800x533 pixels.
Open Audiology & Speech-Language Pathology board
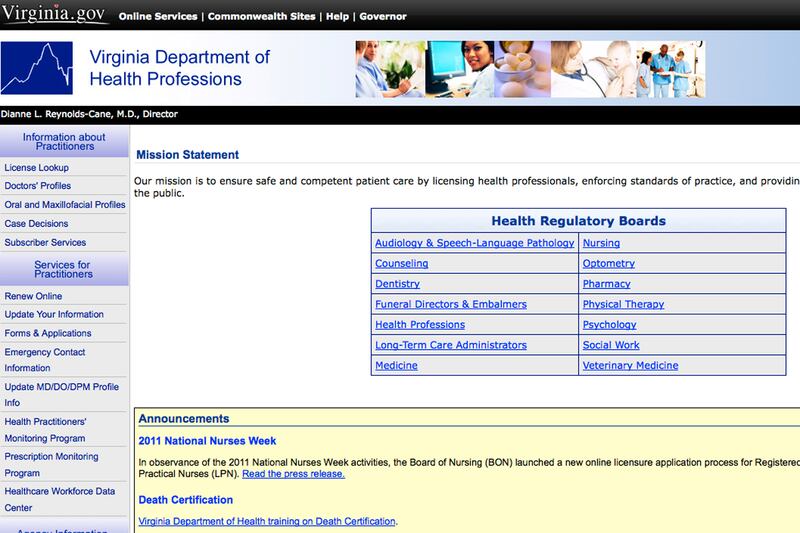474,243
